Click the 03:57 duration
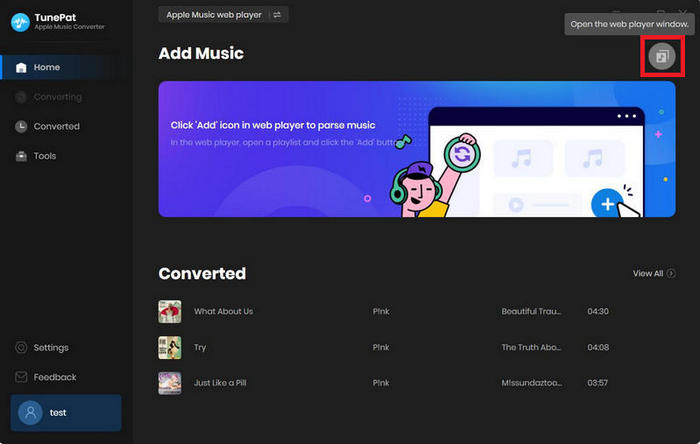The width and height of the screenshot is (700, 444). 597,383
